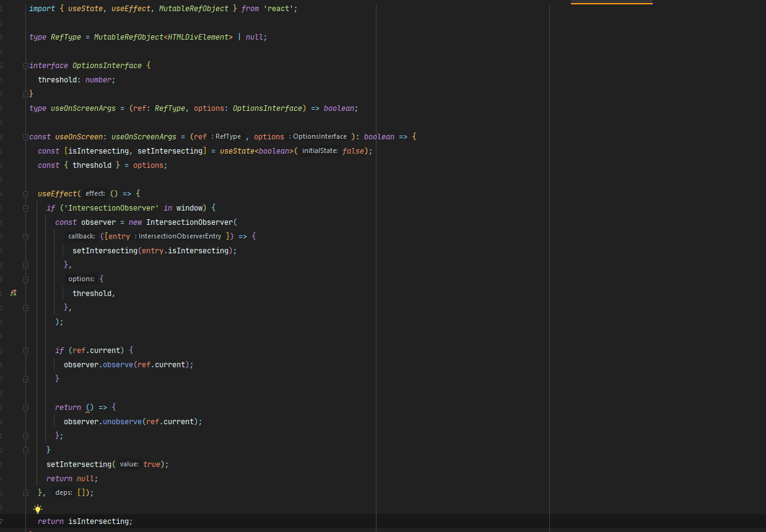The height and width of the screenshot is (532, 766).
Task: Click the intention light bulb icon
Action: tap(38, 509)
